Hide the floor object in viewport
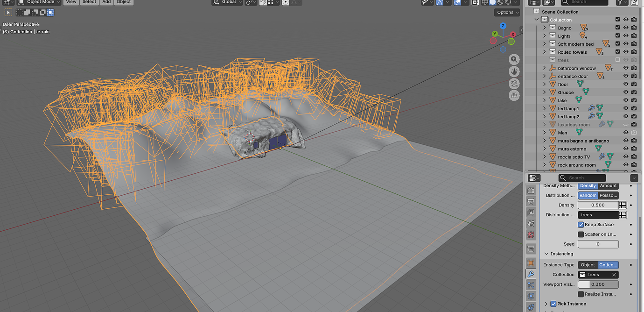The height and width of the screenshot is (312, 644). (x=626, y=84)
